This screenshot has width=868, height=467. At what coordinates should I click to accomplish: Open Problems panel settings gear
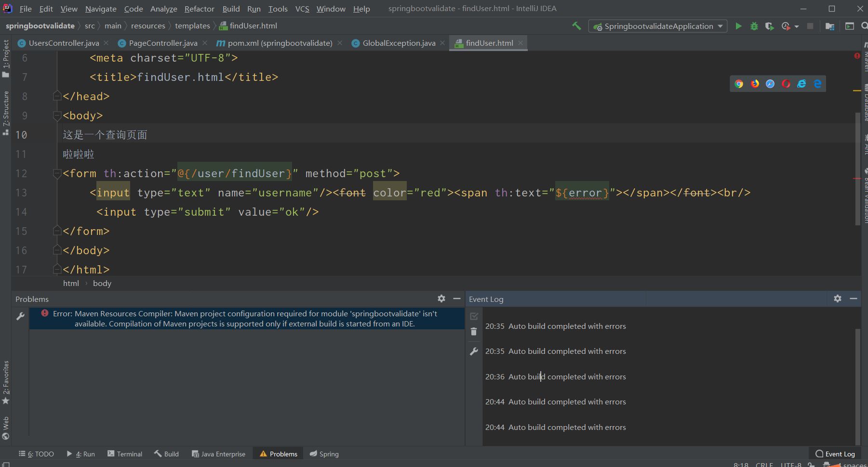click(x=441, y=298)
